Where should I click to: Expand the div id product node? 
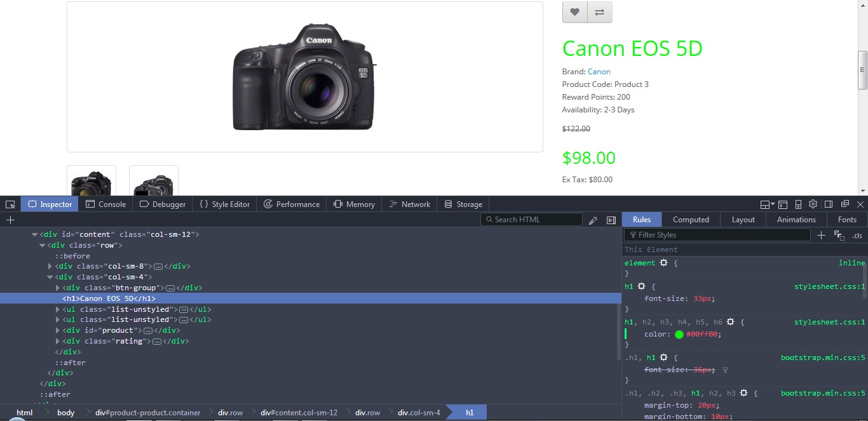(x=58, y=330)
